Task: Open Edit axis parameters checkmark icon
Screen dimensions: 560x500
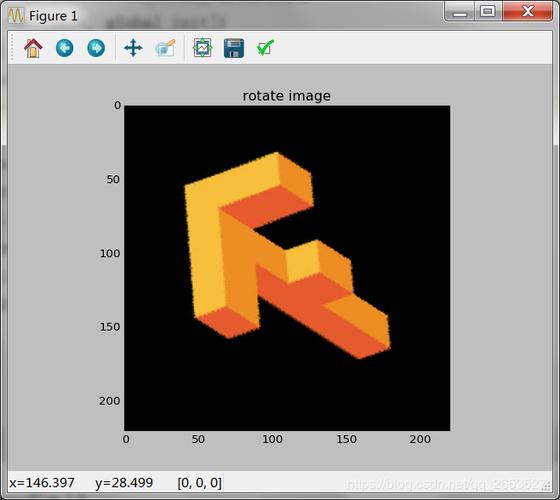Action: pos(265,48)
